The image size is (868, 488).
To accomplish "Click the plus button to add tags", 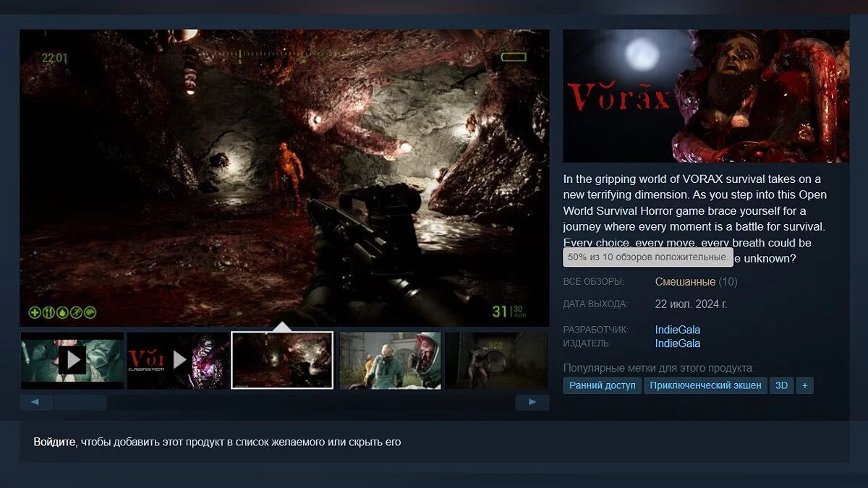I will click(x=804, y=385).
